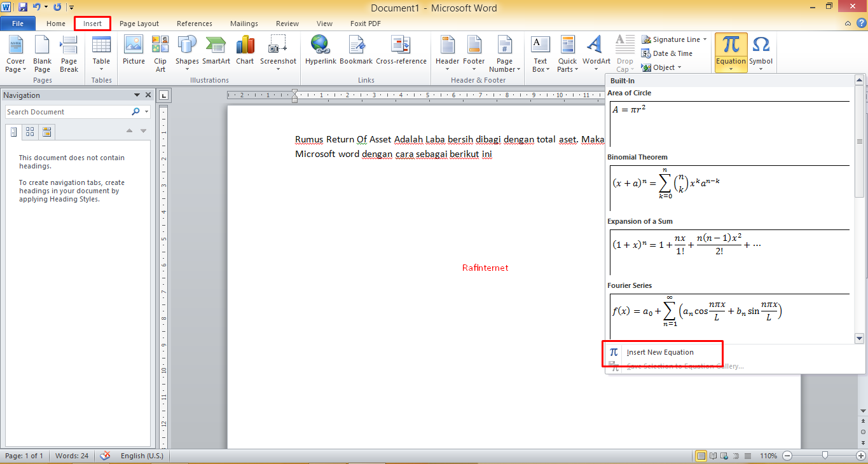
Task: Open the References tab
Action: tap(195, 24)
